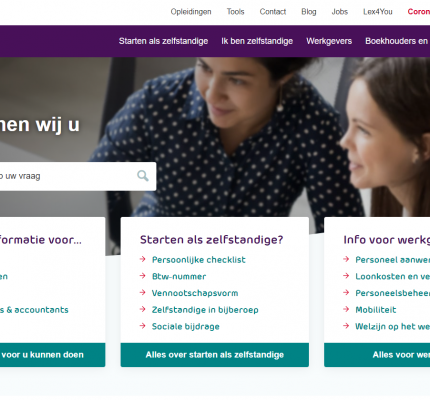Visit the Lex4You link

click(378, 12)
